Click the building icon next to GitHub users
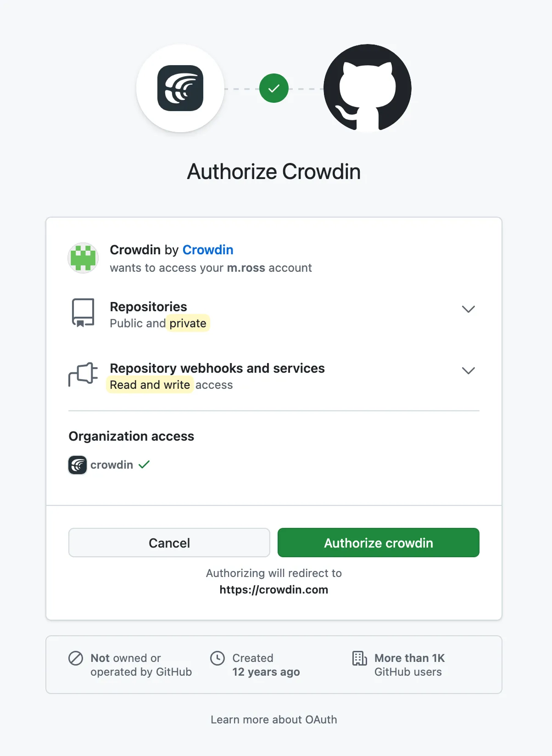The image size is (552, 756). (x=360, y=658)
